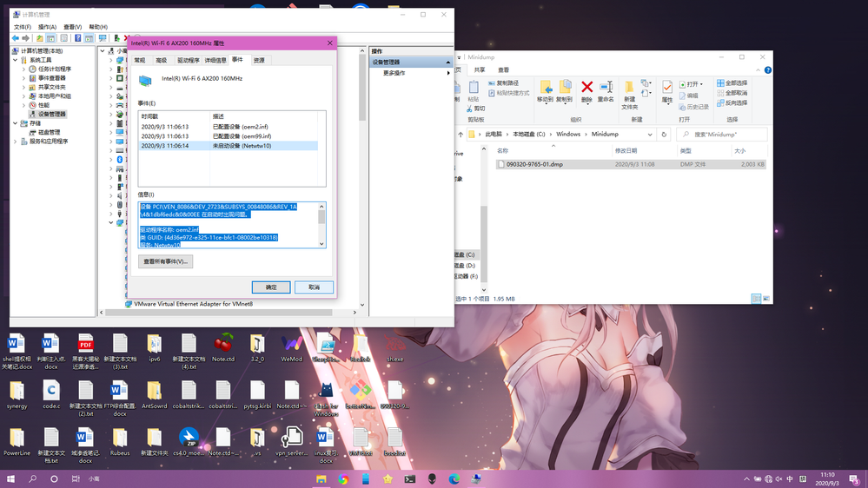Switch to the 常规 tab in properties dialog
This screenshot has height=488, width=868.
point(140,60)
